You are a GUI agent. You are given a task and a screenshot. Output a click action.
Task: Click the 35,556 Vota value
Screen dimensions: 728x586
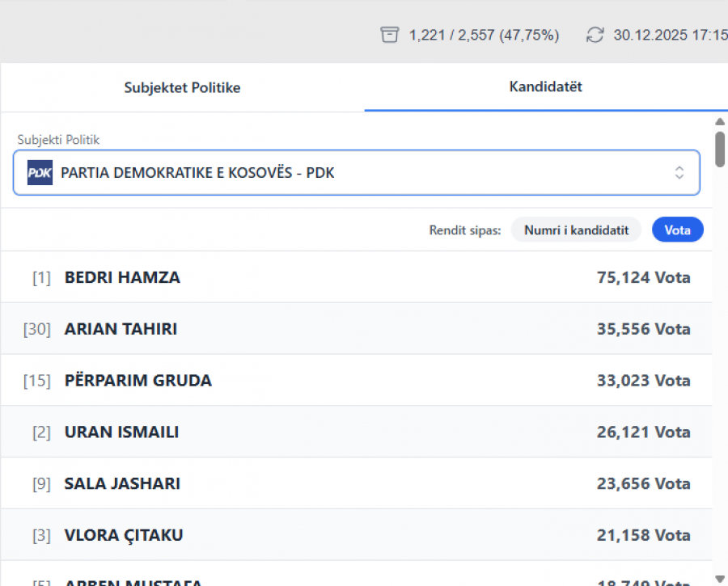coord(644,329)
